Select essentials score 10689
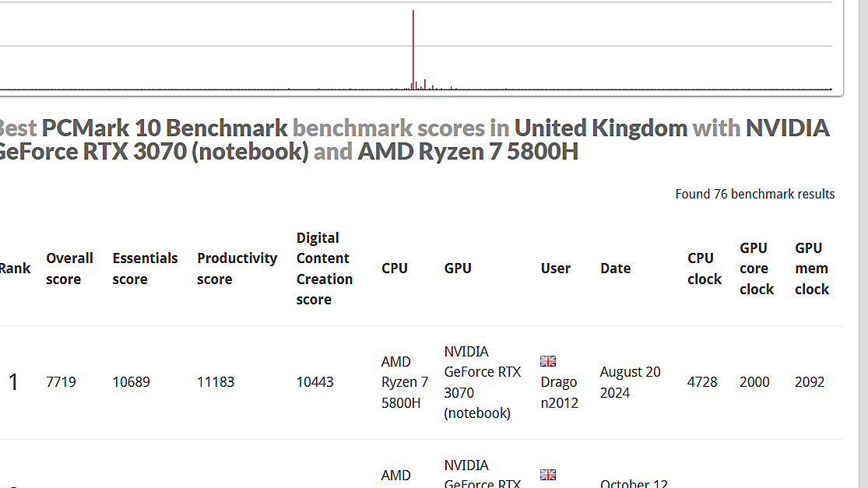Image resolution: width=868 pixels, height=488 pixels. coord(132,382)
